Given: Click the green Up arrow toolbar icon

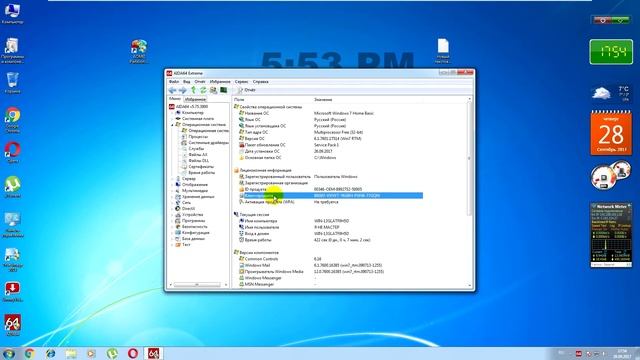Looking at the screenshot, I should (x=193, y=90).
